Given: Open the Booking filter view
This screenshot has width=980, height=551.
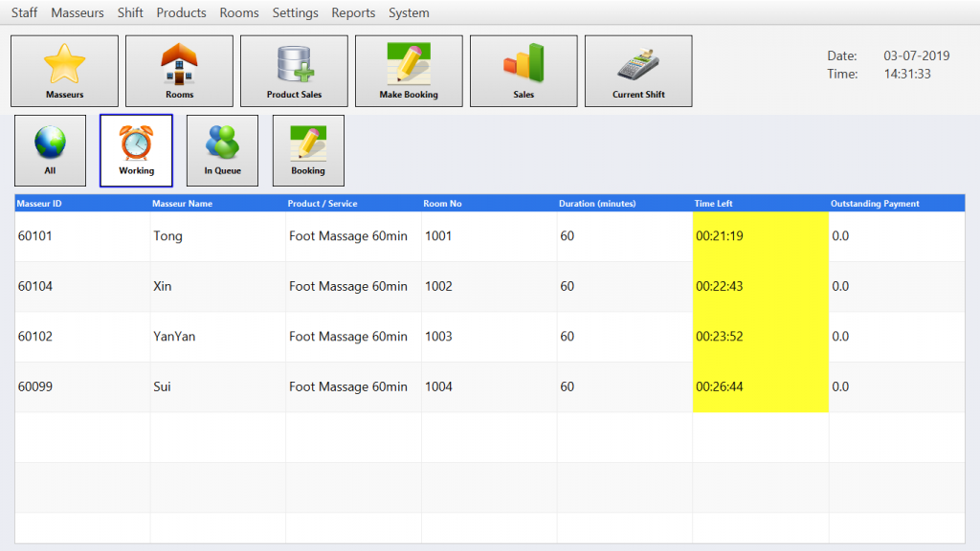Looking at the screenshot, I should 308,150.
